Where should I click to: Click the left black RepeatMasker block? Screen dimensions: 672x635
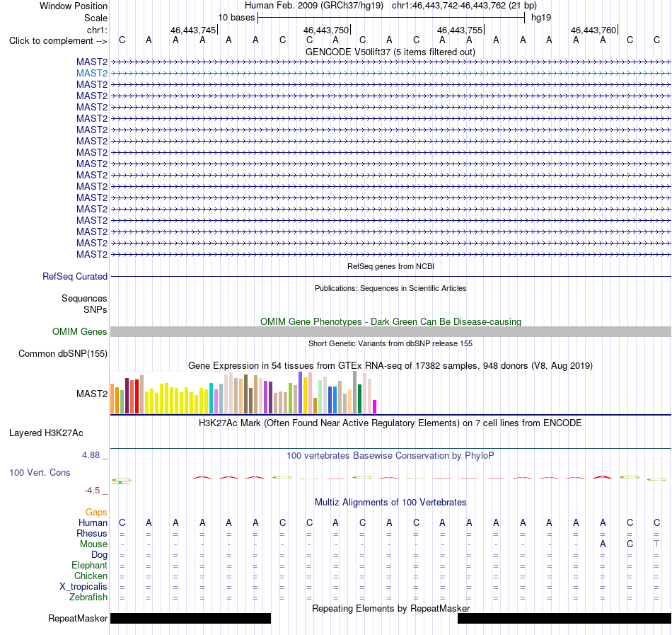coord(191,618)
